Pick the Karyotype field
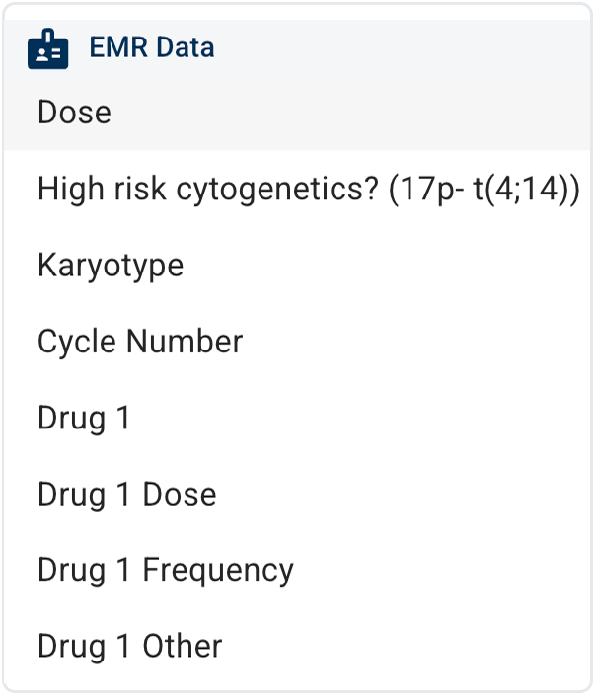The width and height of the screenshot is (597, 700). 111,266
